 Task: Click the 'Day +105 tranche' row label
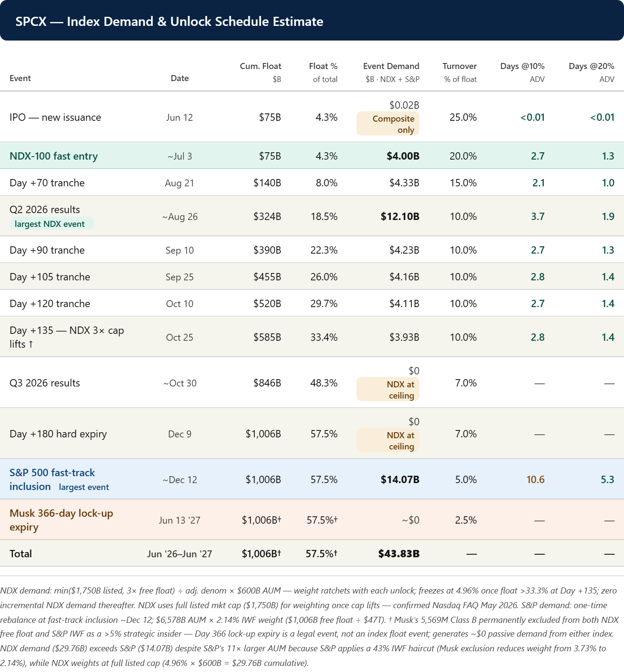coord(50,277)
